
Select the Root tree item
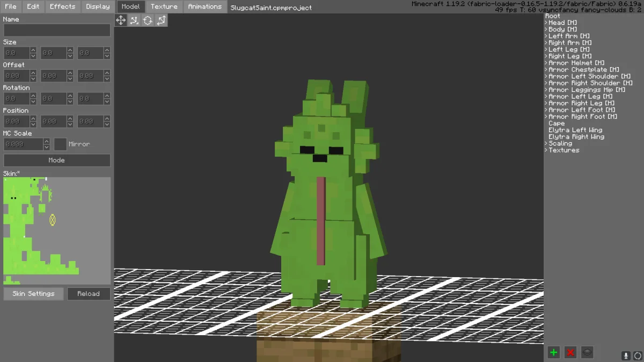[553, 16]
